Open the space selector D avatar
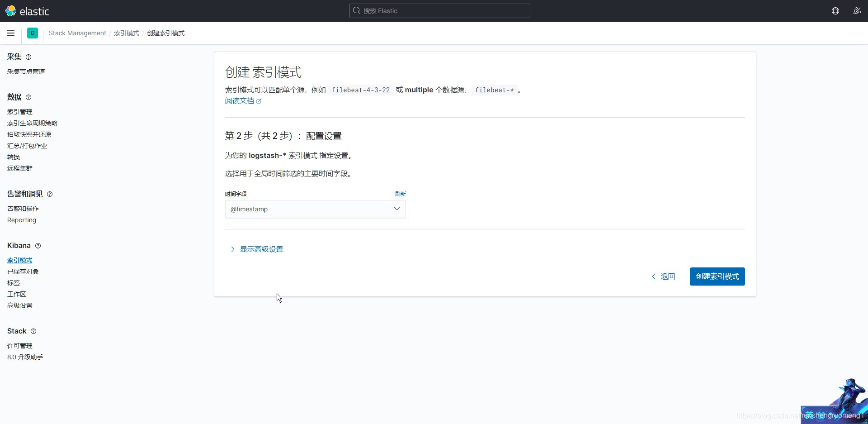This screenshot has width=868, height=424. (x=33, y=33)
